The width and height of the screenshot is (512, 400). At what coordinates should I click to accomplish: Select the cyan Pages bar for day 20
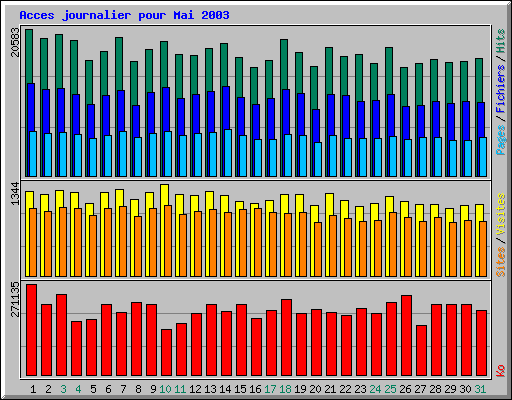coord(318,159)
